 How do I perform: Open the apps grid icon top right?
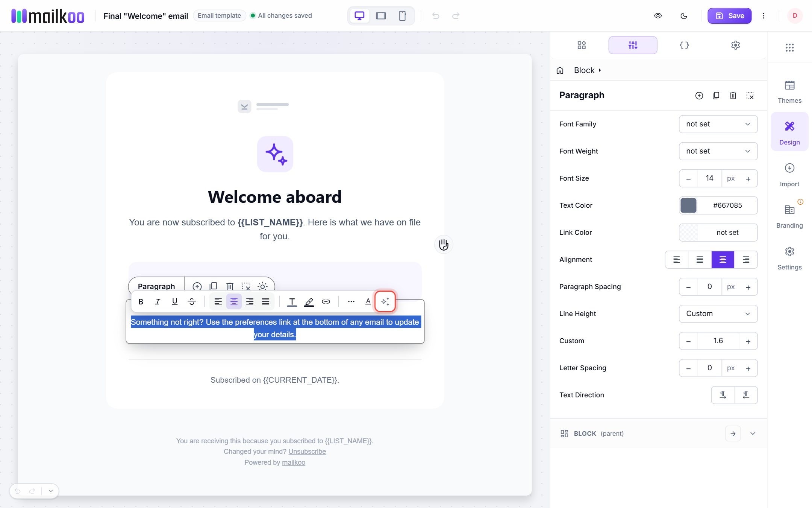pyautogui.click(x=789, y=47)
